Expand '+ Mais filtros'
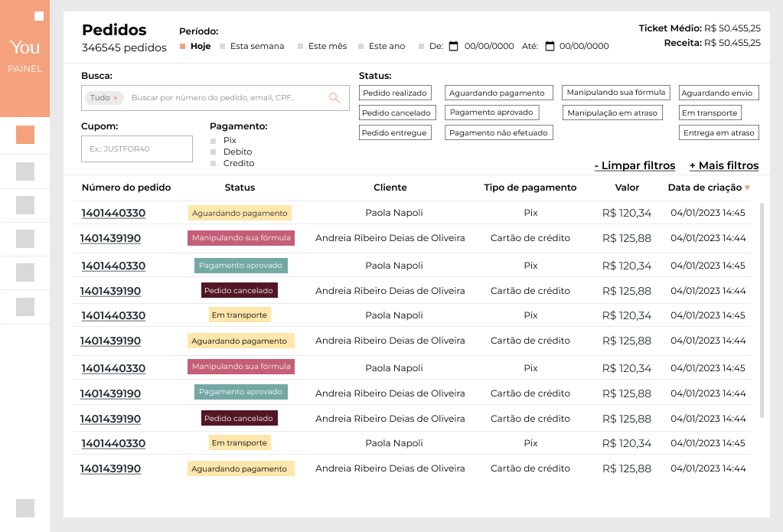The height and width of the screenshot is (532, 783). coord(723,165)
